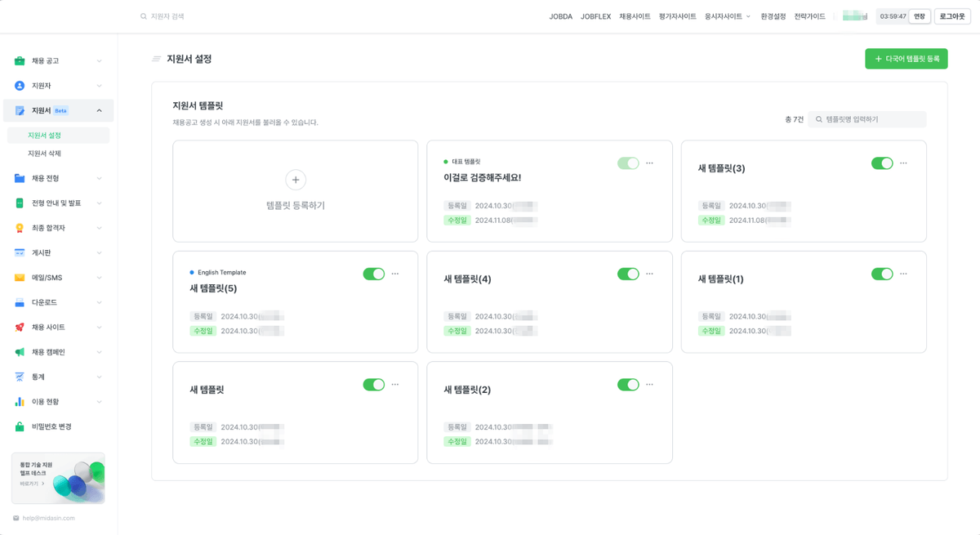The image size is (980, 535).
Task: Click the 지원자 검색 search field
Action: tap(167, 16)
